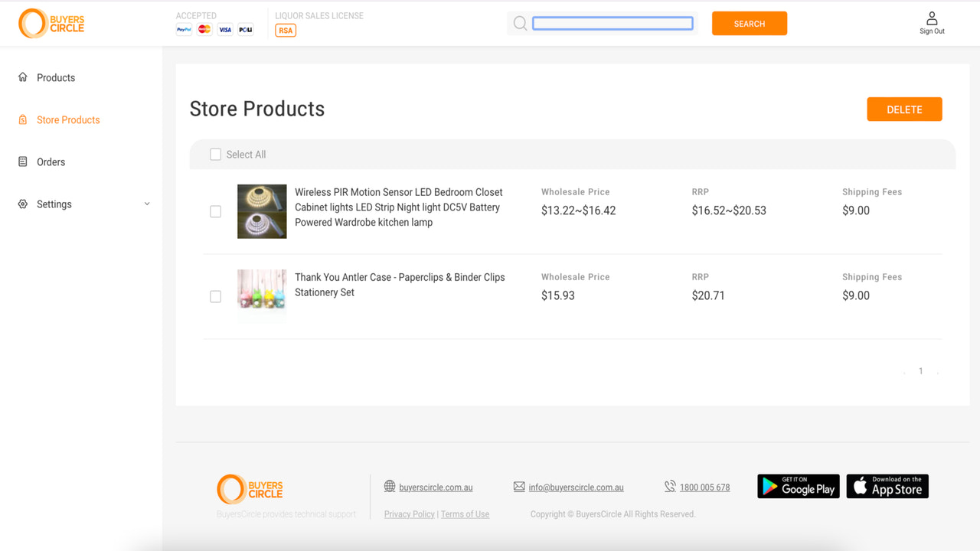Click the PayPal accepted payment icon
Screen dimensions: 980x551
(x=184, y=29)
